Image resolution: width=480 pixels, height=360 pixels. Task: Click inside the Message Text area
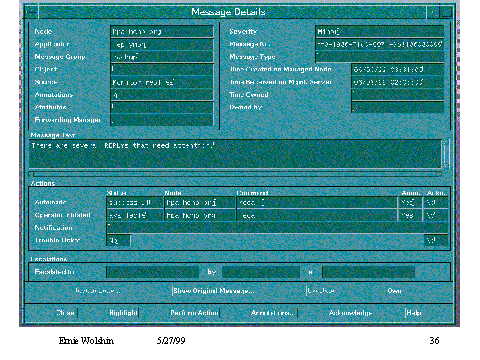235,154
